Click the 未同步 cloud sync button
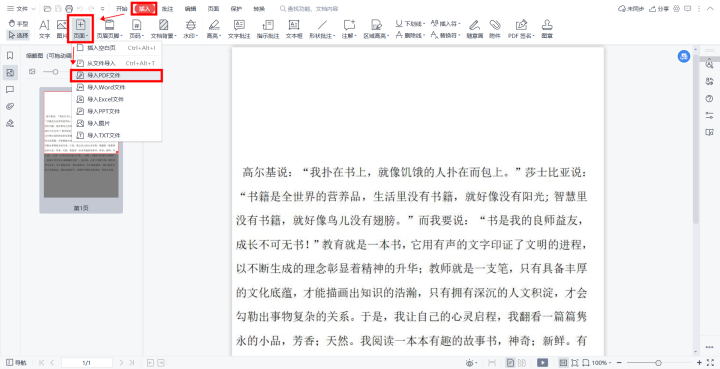Image resolution: width=720 pixels, height=369 pixels. coord(630,9)
